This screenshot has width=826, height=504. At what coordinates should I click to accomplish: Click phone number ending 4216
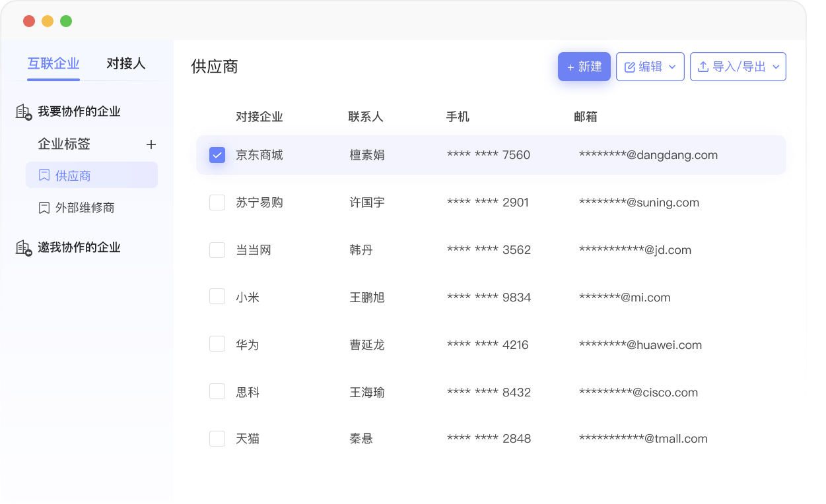tap(488, 345)
